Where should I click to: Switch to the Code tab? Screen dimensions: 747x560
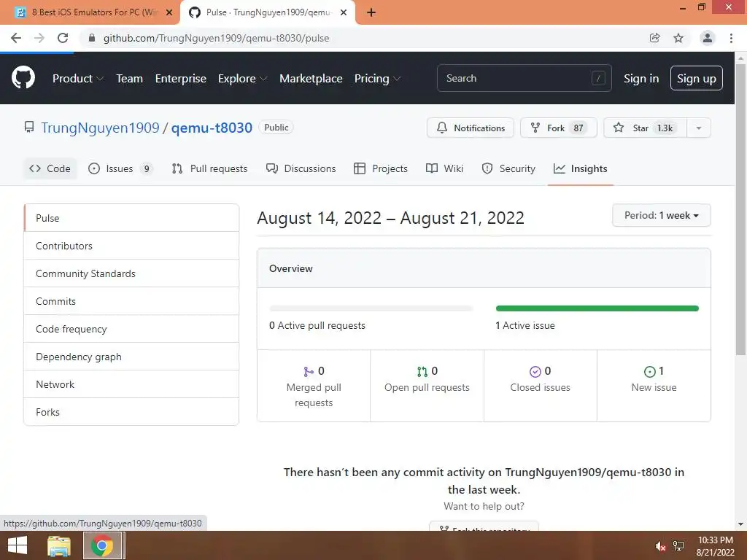(x=50, y=168)
